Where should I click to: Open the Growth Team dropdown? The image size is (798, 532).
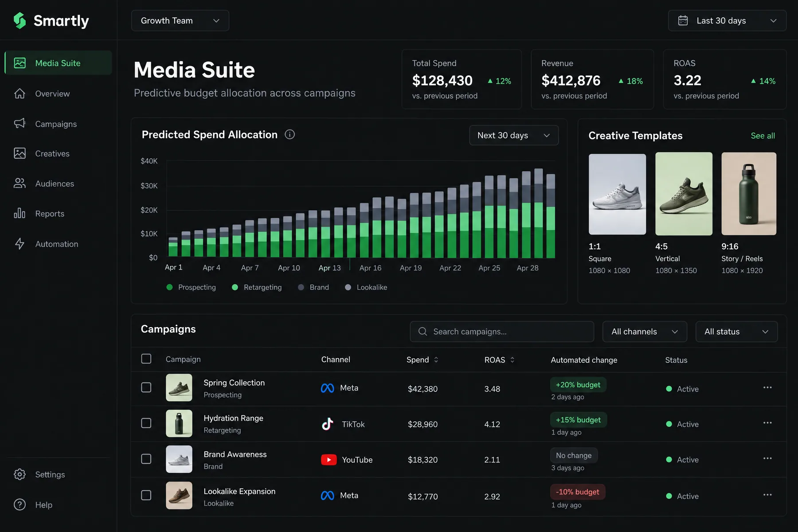(180, 20)
